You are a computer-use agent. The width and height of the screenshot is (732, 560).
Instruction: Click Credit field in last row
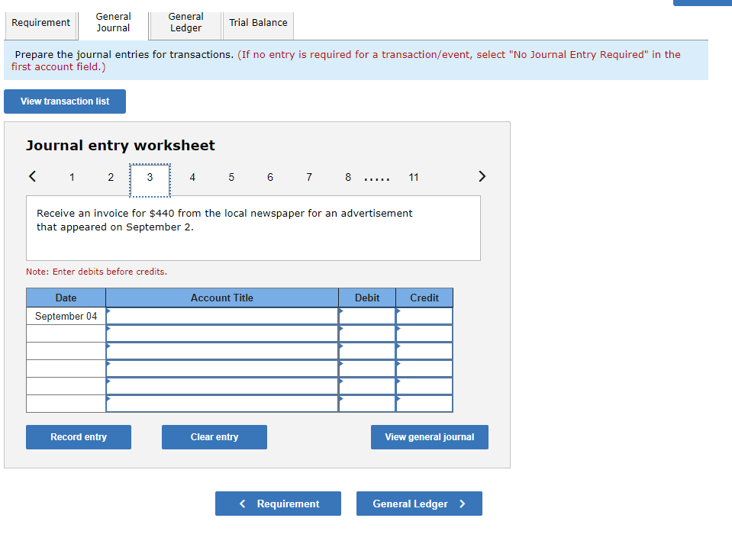(424, 404)
